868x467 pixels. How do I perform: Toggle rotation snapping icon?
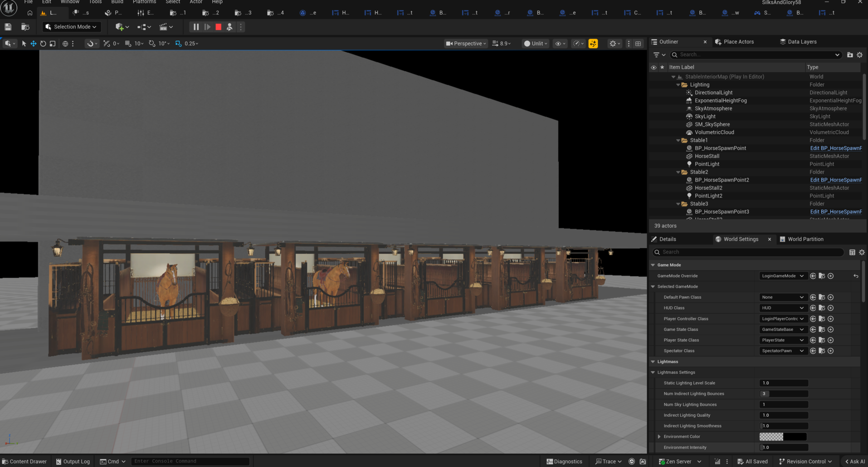pyautogui.click(x=152, y=44)
